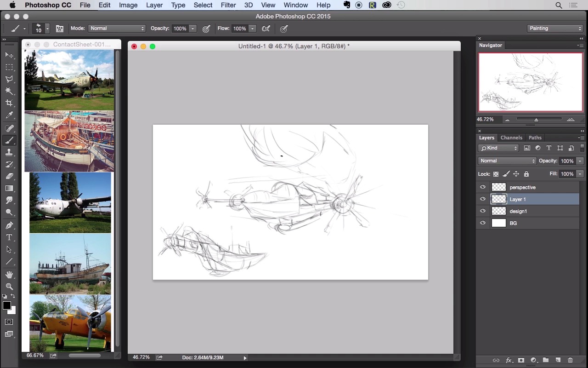
Task: Open Spotlight search in menu bar
Action: 559,5
